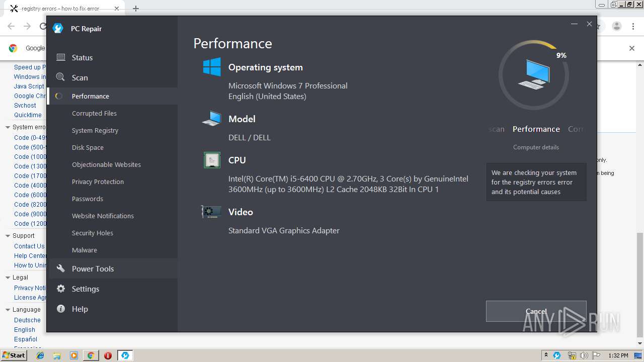644x362 pixels.
Task: Click the Help info icon
Action: click(x=61, y=309)
